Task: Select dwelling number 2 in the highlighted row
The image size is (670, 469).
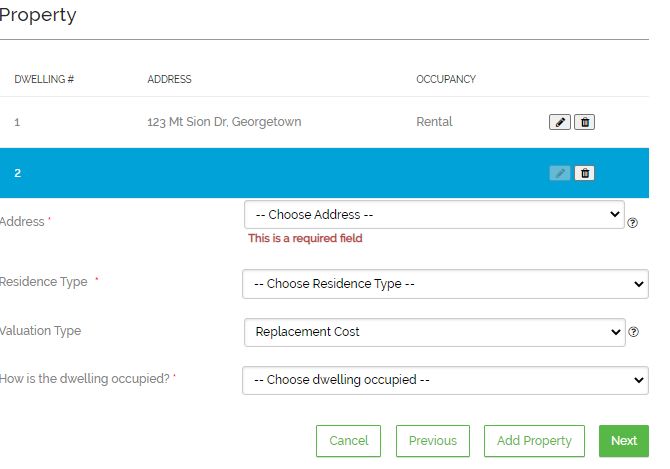Action: point(18,173)
